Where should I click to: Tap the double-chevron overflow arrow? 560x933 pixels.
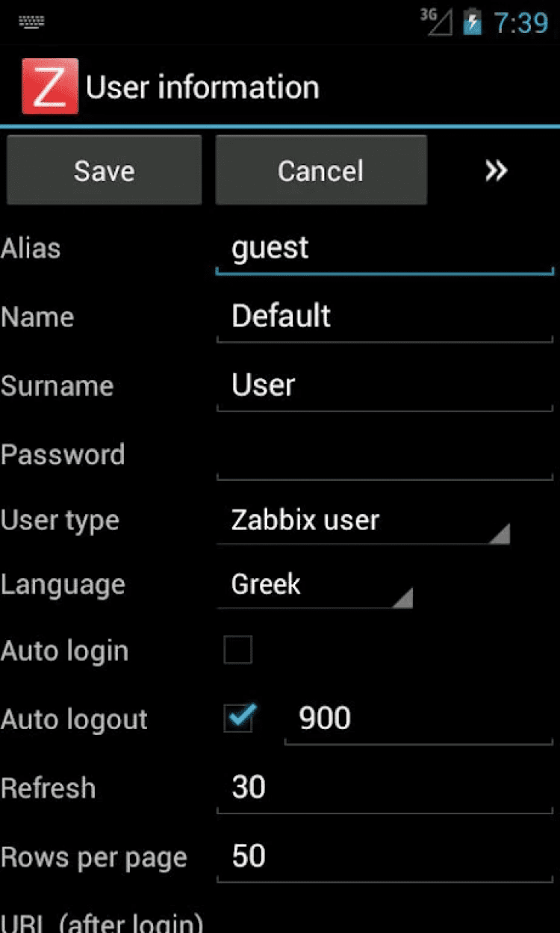point(496,171)
